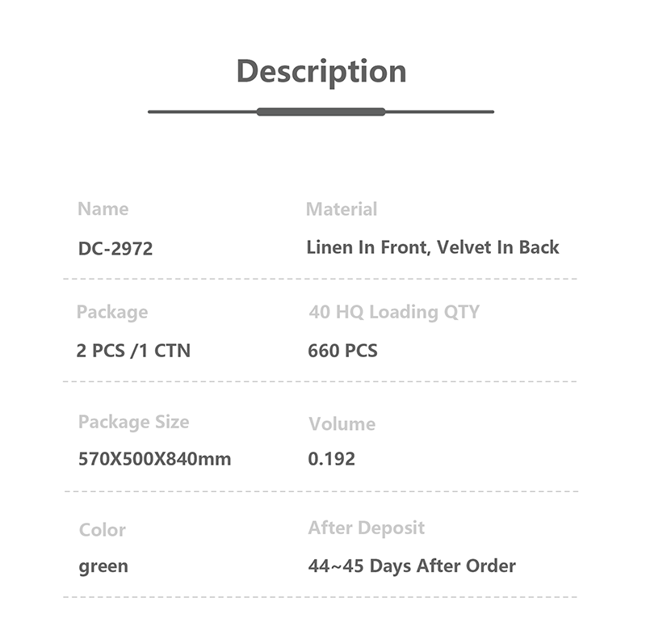Click the decorative bar under Description
This screenshot has width=646, height=644.
[x=321, y=112]
